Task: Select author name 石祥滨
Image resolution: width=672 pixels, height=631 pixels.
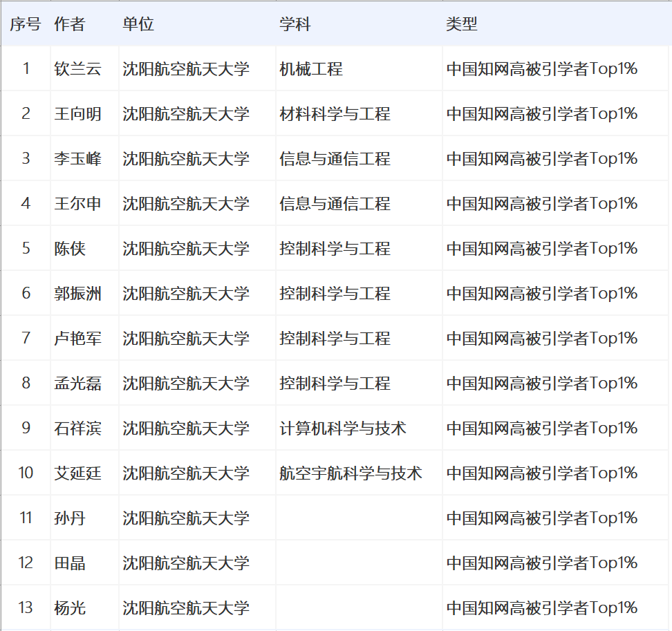Action: tap(77, 428)
